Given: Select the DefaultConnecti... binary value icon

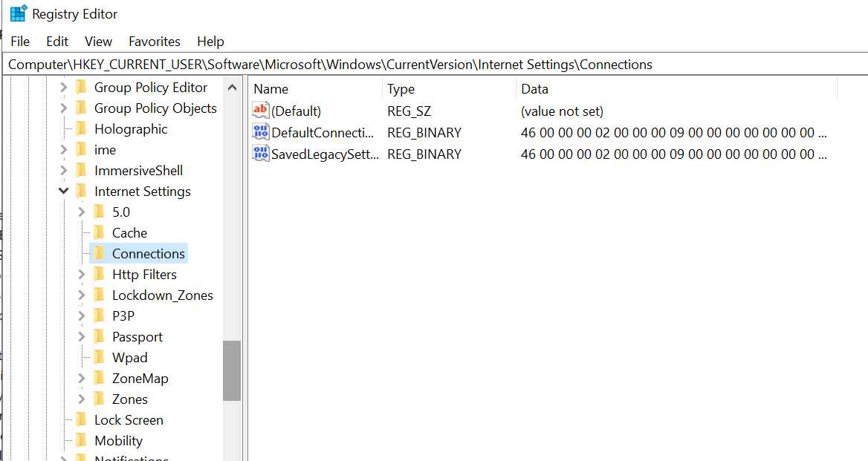Looking at the screenshot, I should pos(260,131).
